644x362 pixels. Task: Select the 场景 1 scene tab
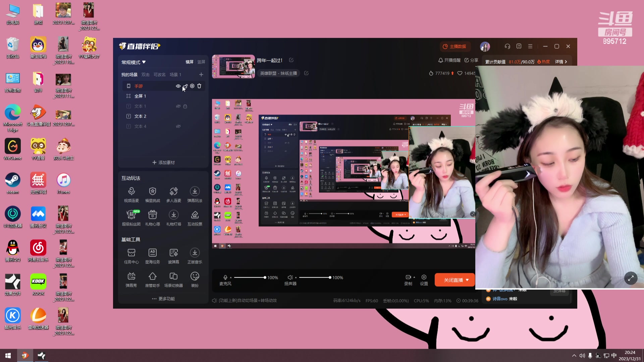[175, 75]
